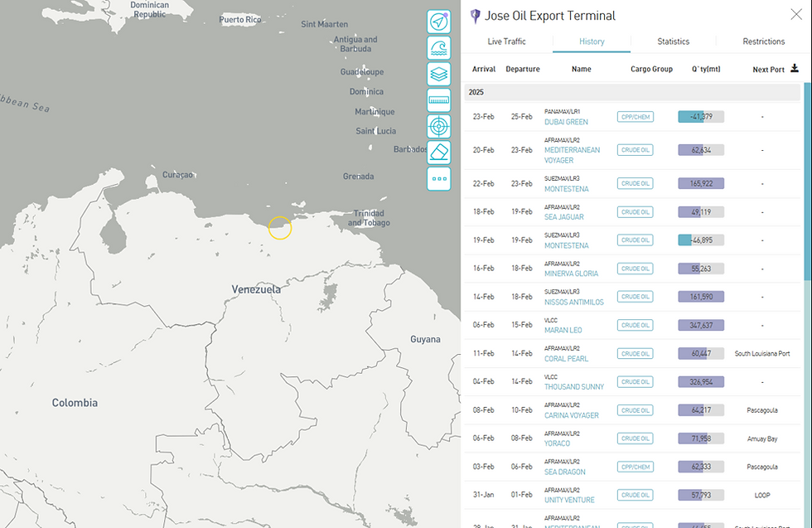Toggle the CPP/CHEM badge for DUBAI GREEN
Image resolution: width=812 pixels, height=528 pixels.
[635, 116]
